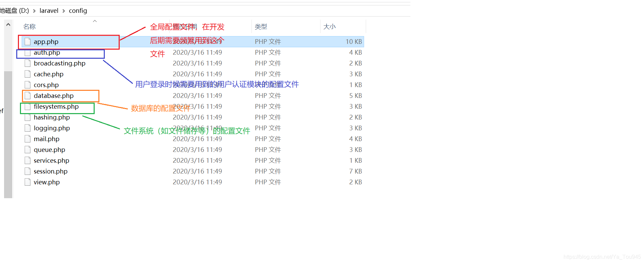The width and height of the screenshot is (644, 263).
Task: Click the services.php file icon
Action: pos(28,160)
